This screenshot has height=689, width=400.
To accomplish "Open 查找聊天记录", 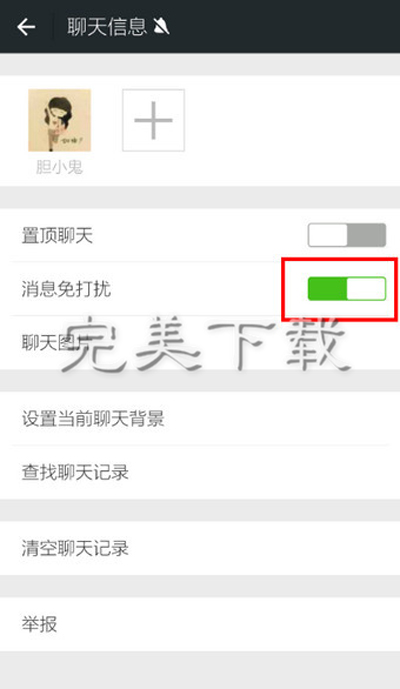I will (x=200, y=472).
